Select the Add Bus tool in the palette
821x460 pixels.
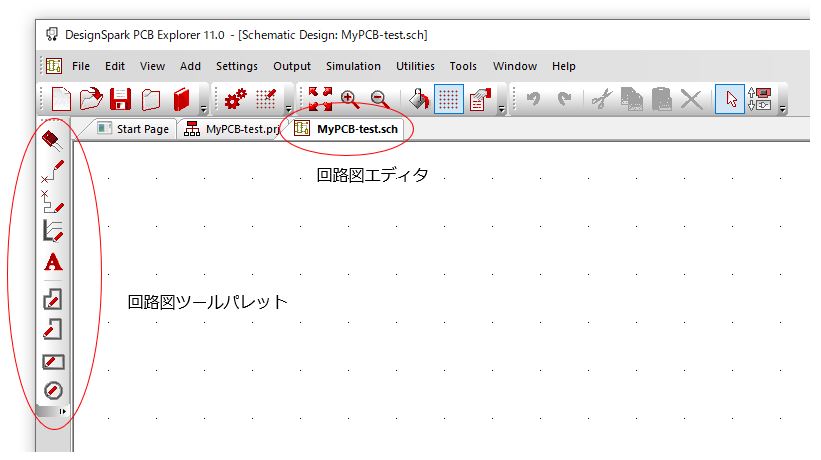tap(53, 231)
